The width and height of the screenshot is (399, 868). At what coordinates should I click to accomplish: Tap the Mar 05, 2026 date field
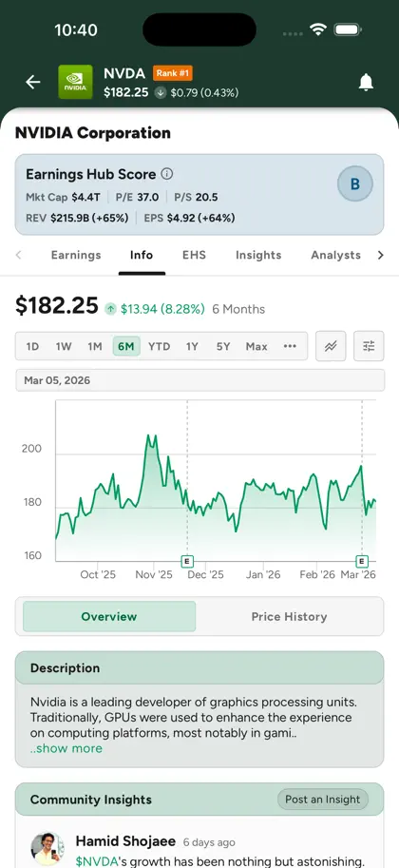tap(199, 380)
